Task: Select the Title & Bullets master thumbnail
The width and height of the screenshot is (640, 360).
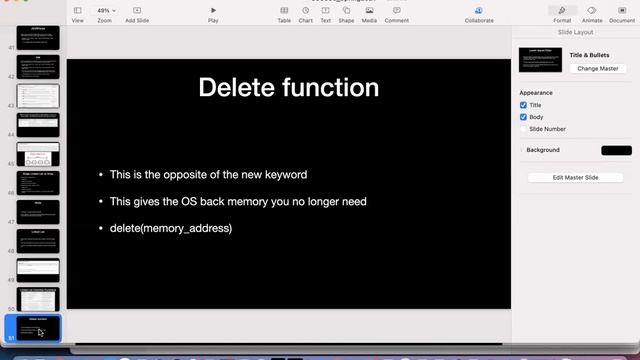Action: [540, 60]
